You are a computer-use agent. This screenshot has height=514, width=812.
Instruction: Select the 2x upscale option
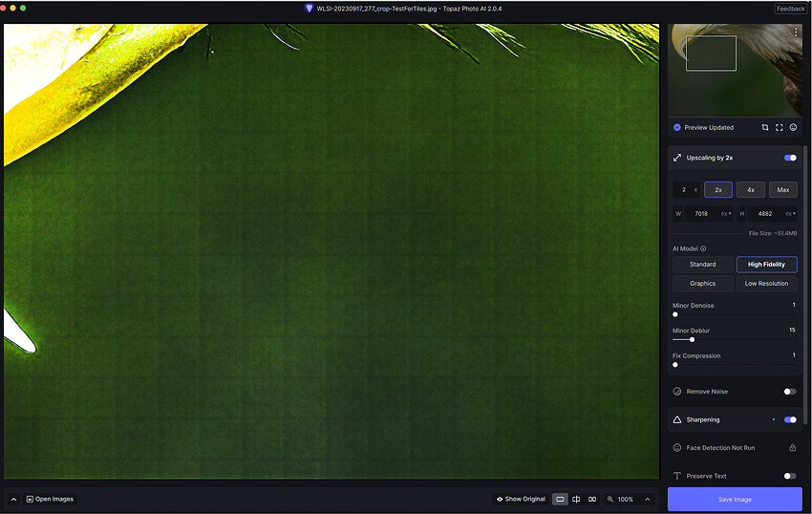pyautogui.click(x=718, y=189)
